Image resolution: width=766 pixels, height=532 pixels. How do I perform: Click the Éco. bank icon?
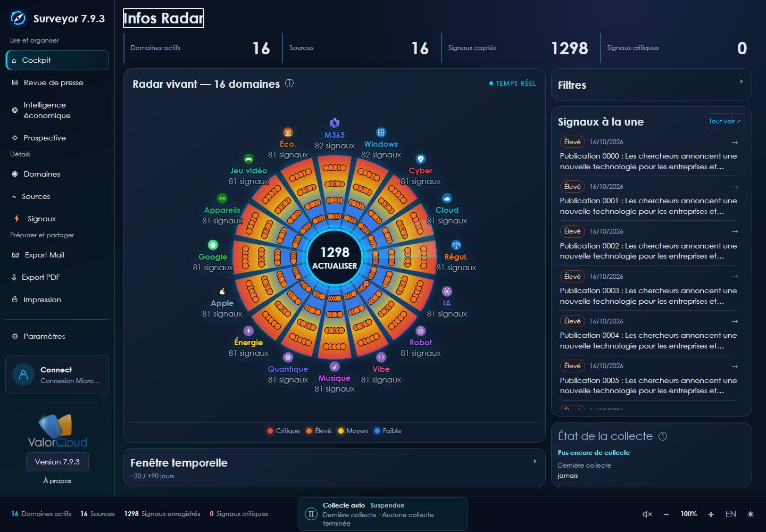tap(288, 132)
